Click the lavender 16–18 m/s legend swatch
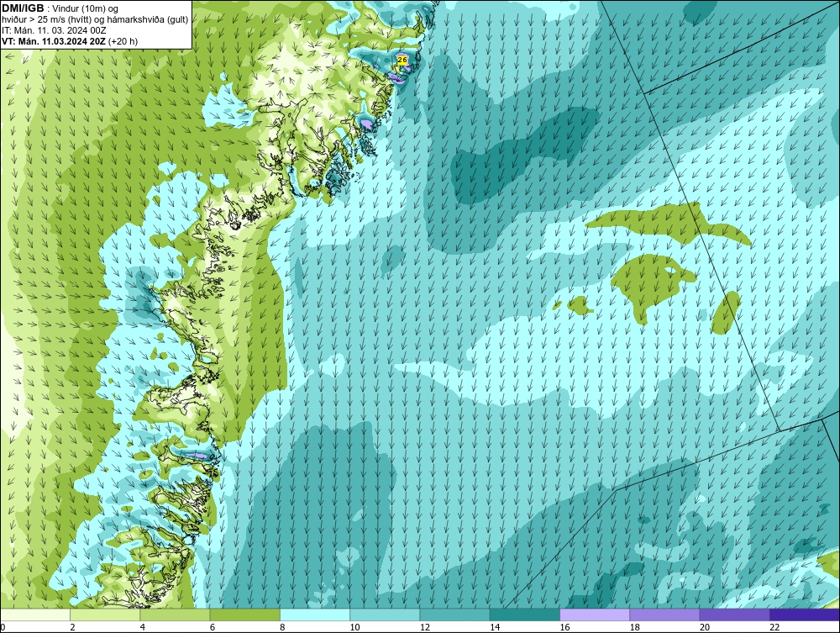 click(595, 615)
